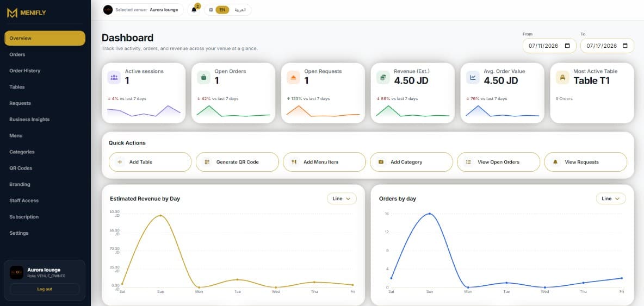The height and width of the screenshot is (306, 644).
Task: Open Tables in sidebar
Action: point(45,87)
